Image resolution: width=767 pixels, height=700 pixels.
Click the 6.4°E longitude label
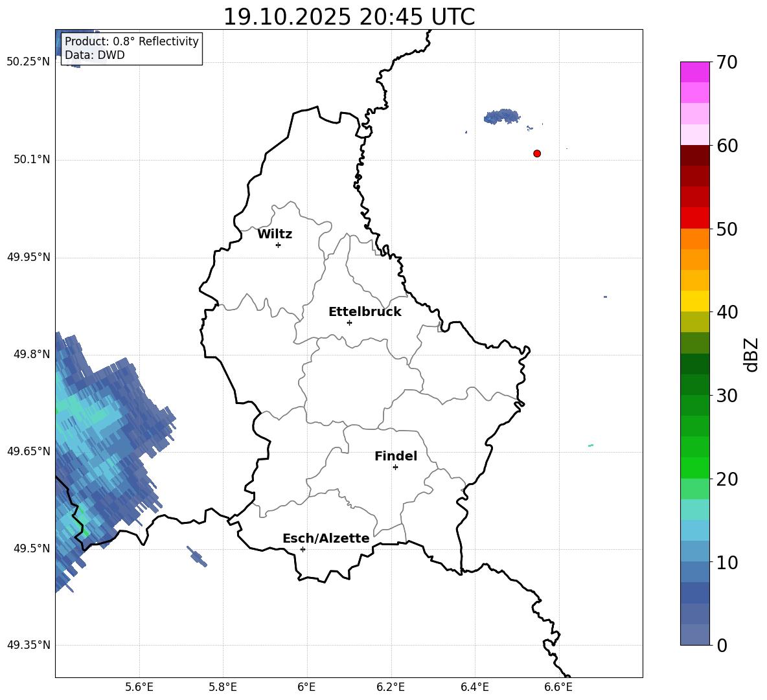[474, 688]
